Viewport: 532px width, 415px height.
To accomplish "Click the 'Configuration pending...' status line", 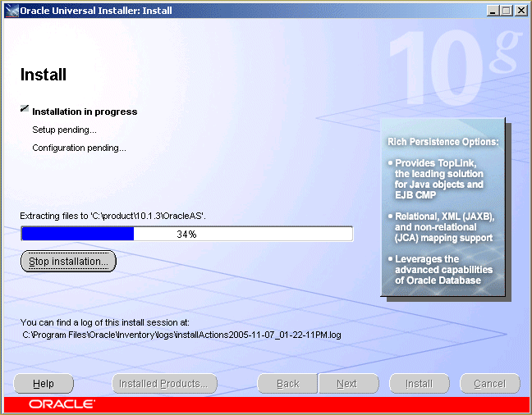I will tap(79, 148).
